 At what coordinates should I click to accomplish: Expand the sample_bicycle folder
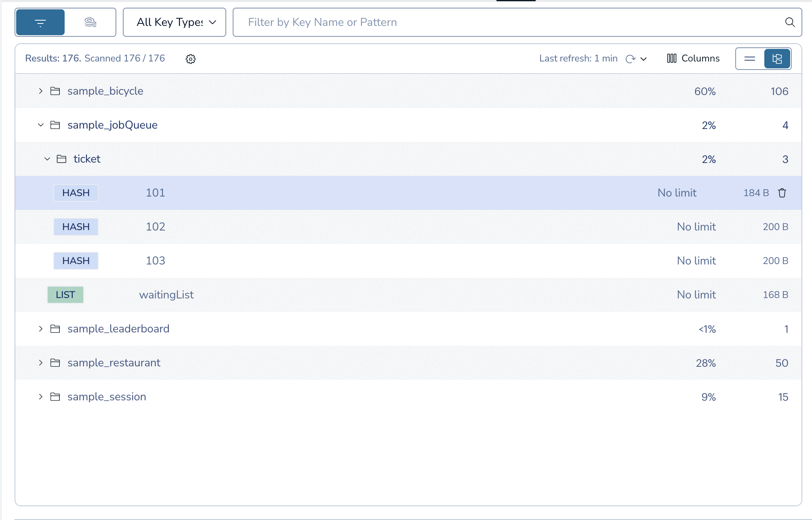point(41,91)
